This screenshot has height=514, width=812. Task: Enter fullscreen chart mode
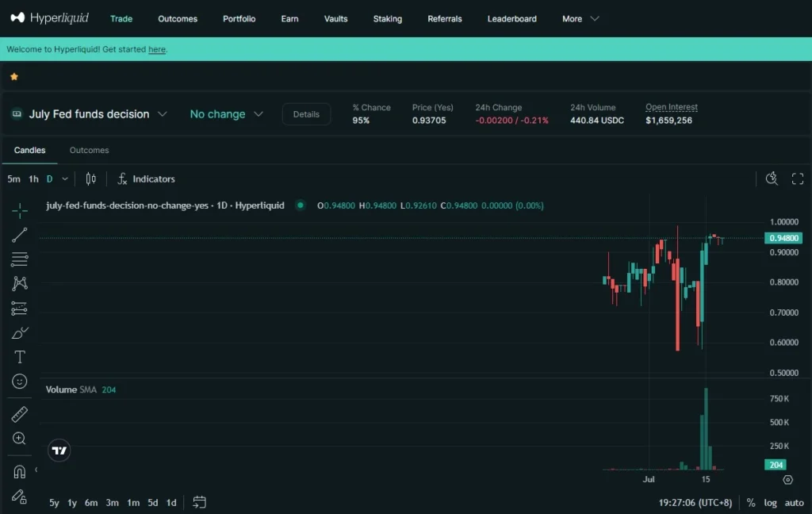798,178
